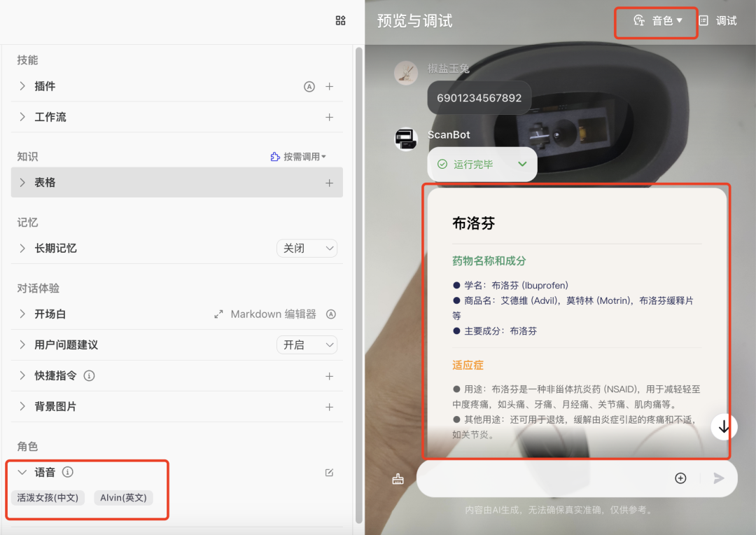756x535 pixels.
Task: Expand the 表格 section
Action: [22, 182]
